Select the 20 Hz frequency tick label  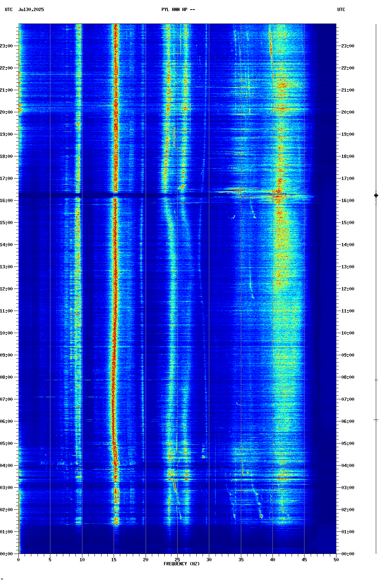pyautogui.click(x=146, y=560)
